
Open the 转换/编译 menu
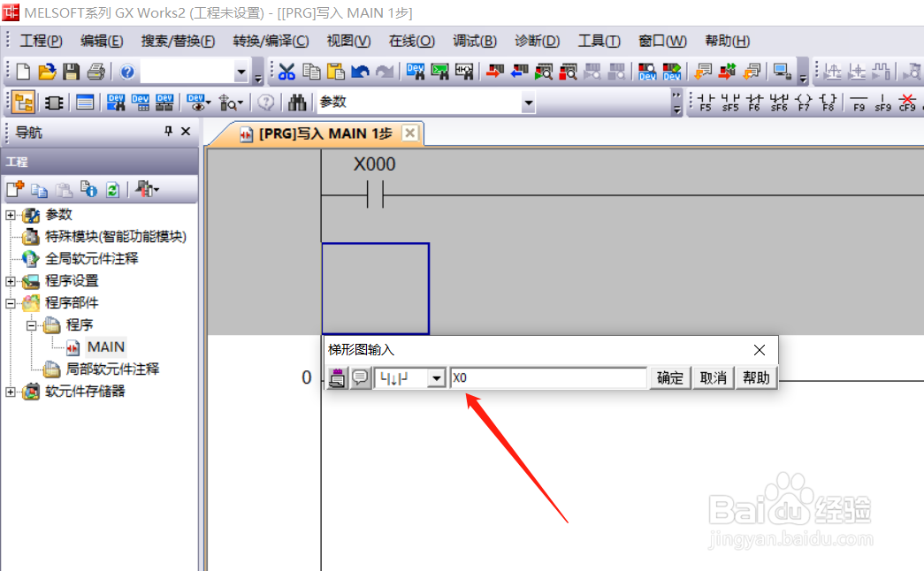point(271,41)
